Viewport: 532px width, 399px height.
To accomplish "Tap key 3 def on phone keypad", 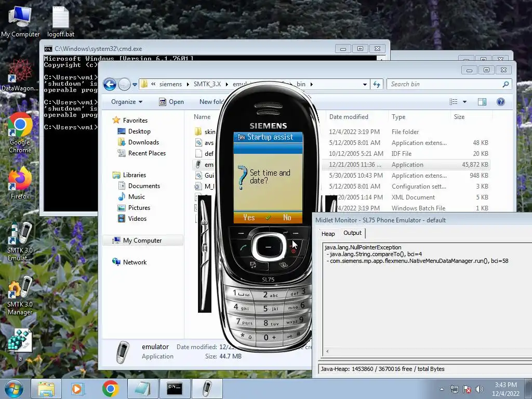I will 298,292.
